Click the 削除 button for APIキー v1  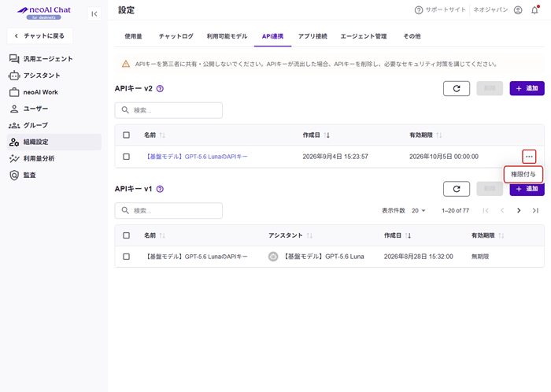point(490,189)
